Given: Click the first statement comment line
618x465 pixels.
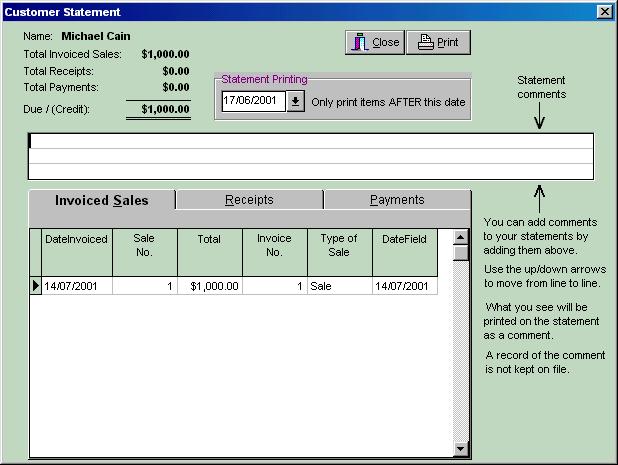Looking at the screenshot, I should [311, 141].
